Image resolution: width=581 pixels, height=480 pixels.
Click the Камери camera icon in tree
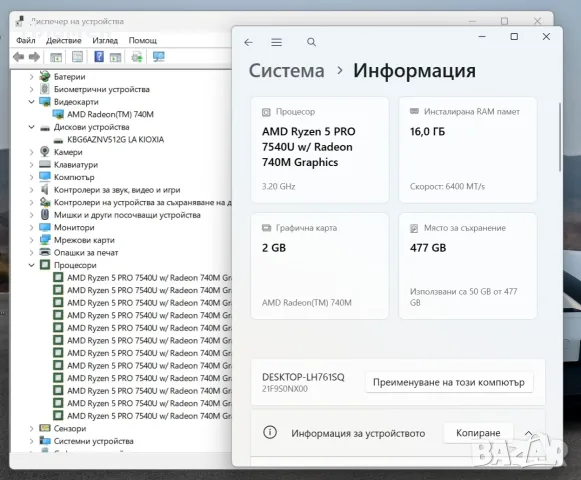click(45, 152)
